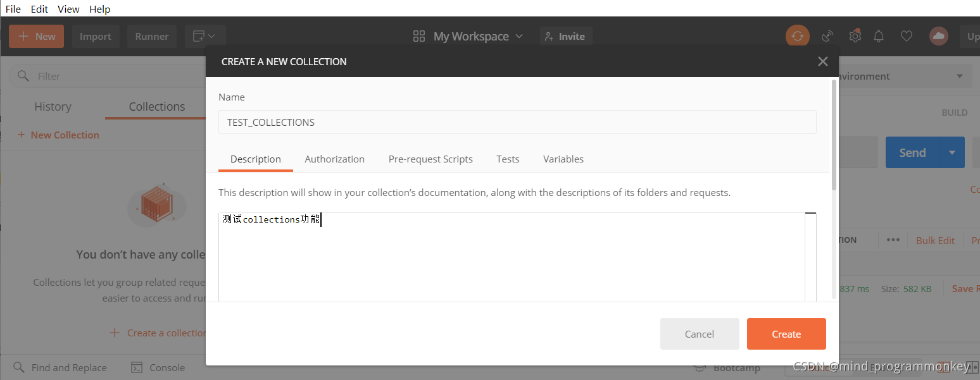Open the settings gear icon
980x380 pixels.
[x=855, y=36]
